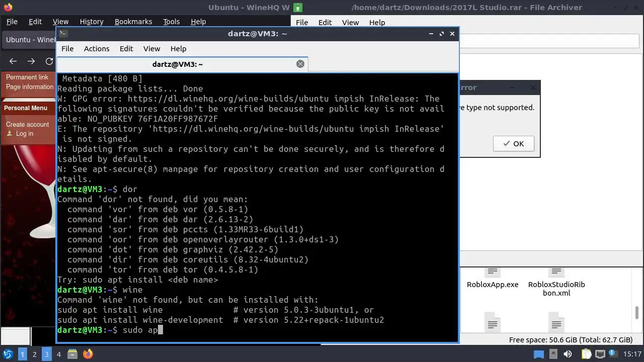Open the Page information link

coord(30,87)
